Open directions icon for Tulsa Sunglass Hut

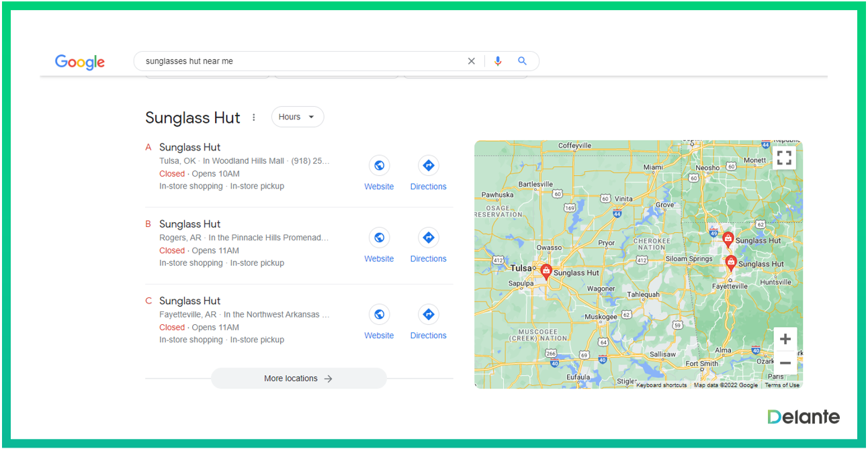coord(428,165)
